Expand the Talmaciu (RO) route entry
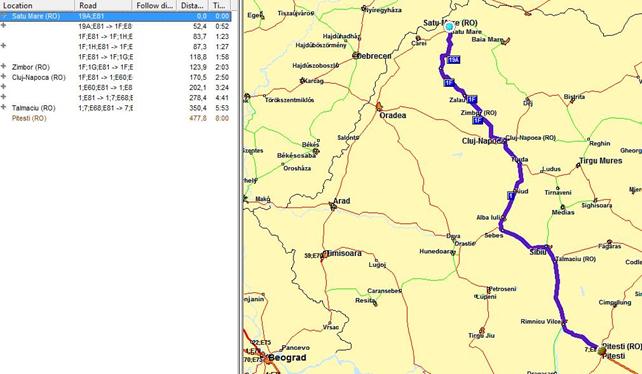The height and width of the screenshot is (374, 642). click(4, 107)
